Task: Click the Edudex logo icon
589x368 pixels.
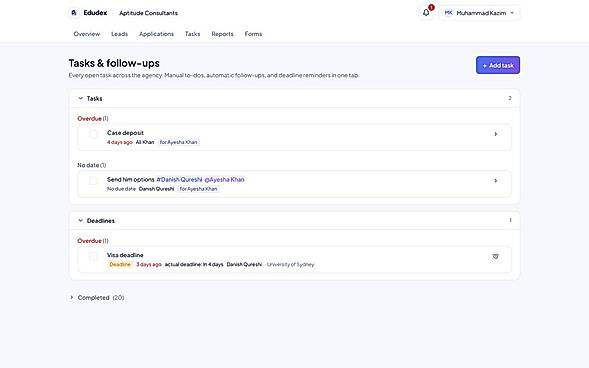Action: pos(74,13)
